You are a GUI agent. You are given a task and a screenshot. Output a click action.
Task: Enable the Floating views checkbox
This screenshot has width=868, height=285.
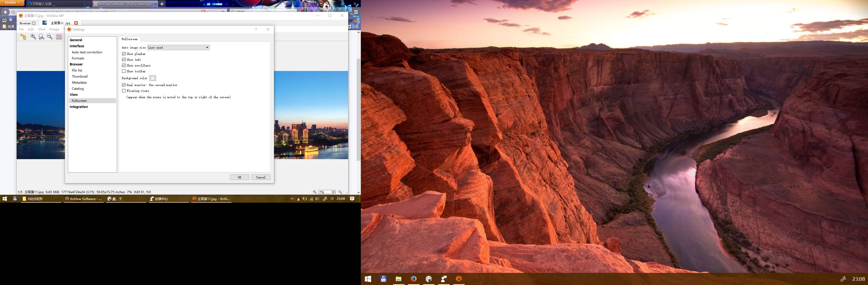(124, 91)
